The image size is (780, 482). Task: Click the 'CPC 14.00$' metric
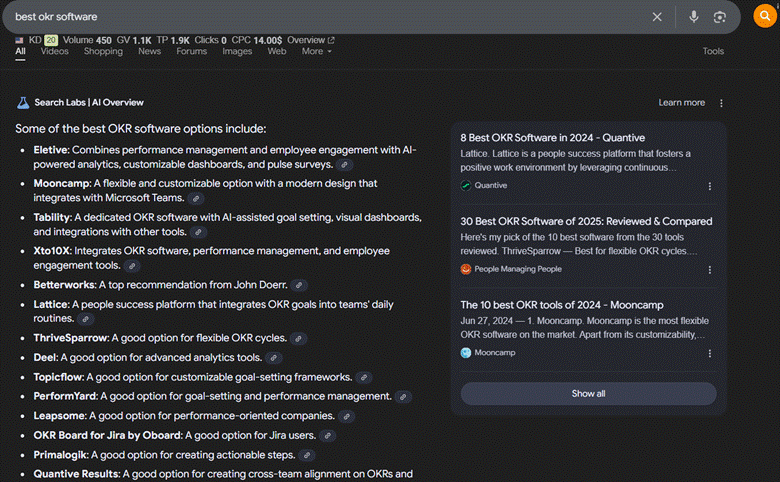pos(257,40)
